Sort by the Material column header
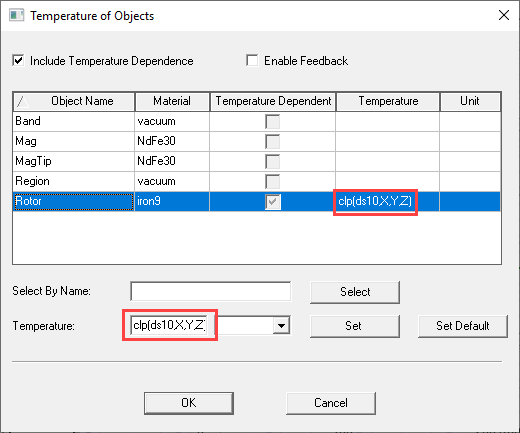The image size is (520, 433). pos(172,101)
